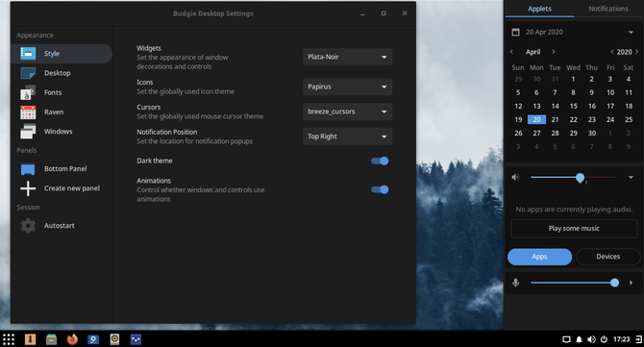The height and width of the screenshot is (347, 644).
Task: Open the media player taskbar icon
Action: click(x=93, y=339)
